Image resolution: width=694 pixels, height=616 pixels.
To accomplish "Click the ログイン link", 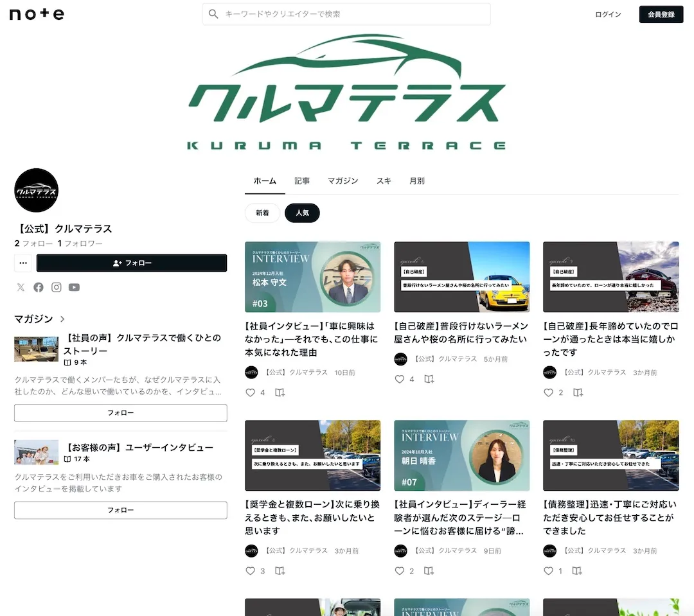I will coord(608,14).
